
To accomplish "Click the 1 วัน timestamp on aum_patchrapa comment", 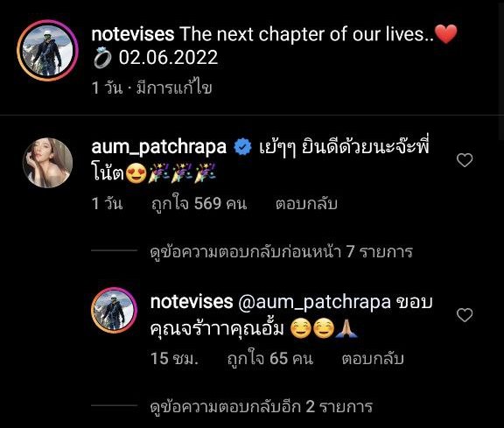I will coord(107,204).
